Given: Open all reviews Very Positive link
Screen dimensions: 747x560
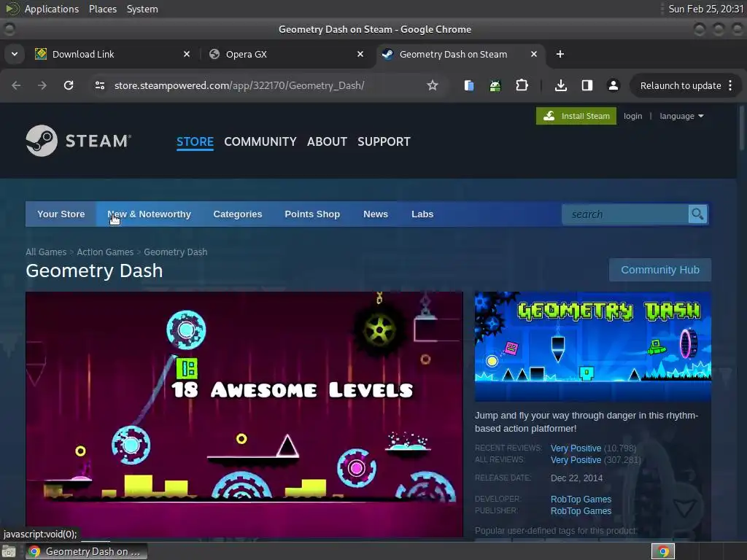Looking at the screenshot, I should click(x=576, y=460).
